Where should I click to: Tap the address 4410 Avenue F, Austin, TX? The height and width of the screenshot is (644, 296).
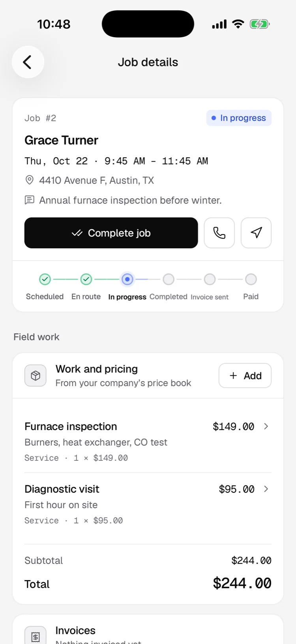tap(96, 180)
